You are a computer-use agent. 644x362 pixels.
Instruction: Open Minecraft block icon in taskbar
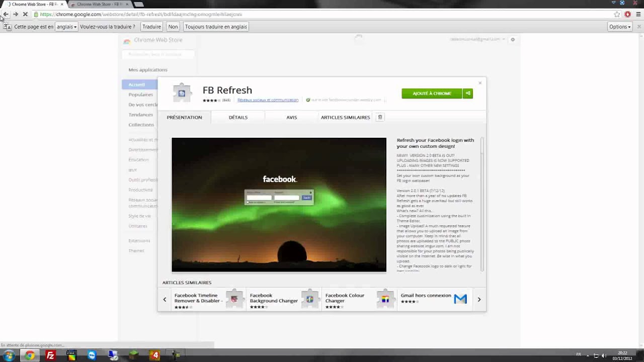coord(133,355)
